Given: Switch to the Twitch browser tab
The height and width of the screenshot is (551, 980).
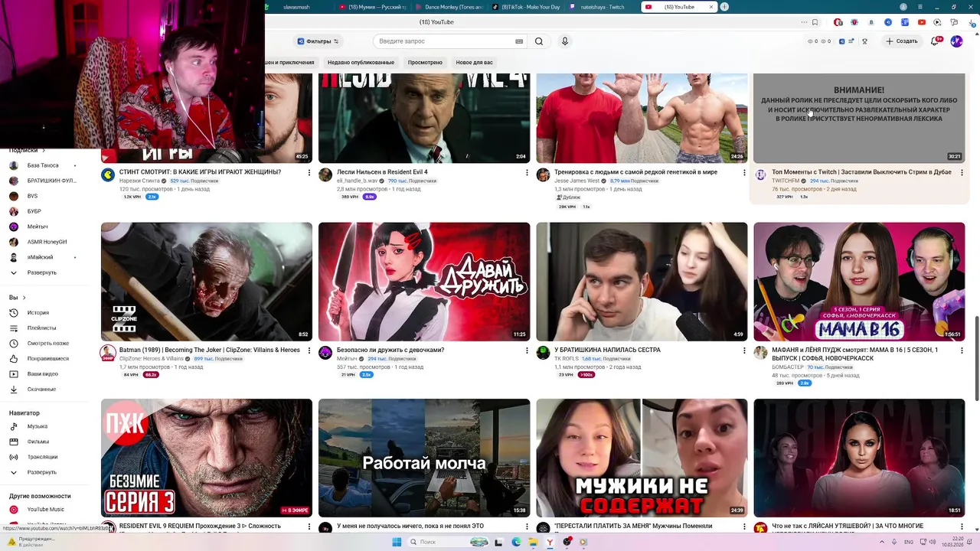Looking at the screenshot, I should point(602,7).
